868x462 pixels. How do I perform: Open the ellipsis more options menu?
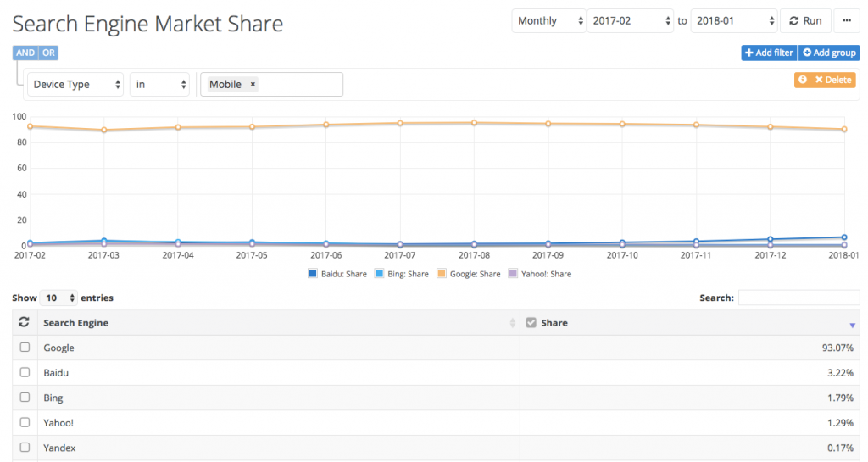click(847, 21)
